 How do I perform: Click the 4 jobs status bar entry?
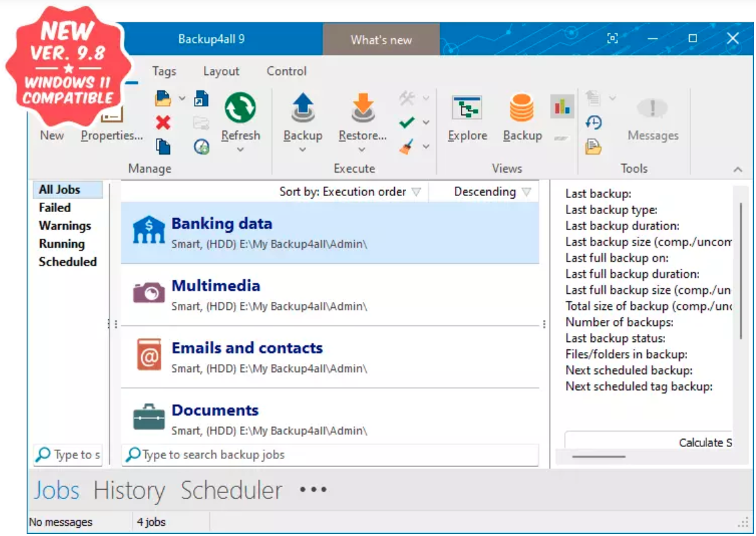[x=151, y=522]
